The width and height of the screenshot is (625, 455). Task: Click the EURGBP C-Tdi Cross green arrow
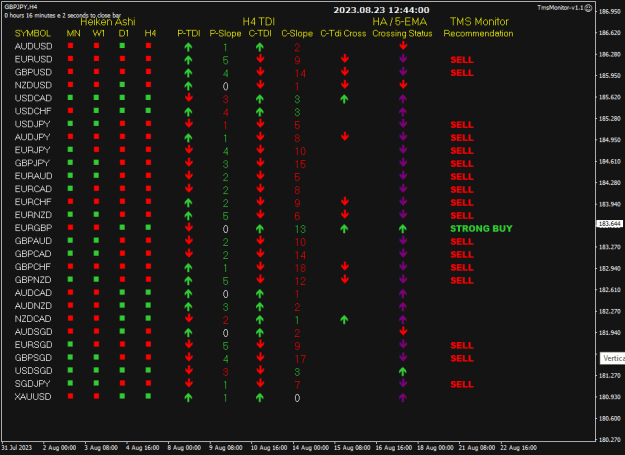[344, 229]
